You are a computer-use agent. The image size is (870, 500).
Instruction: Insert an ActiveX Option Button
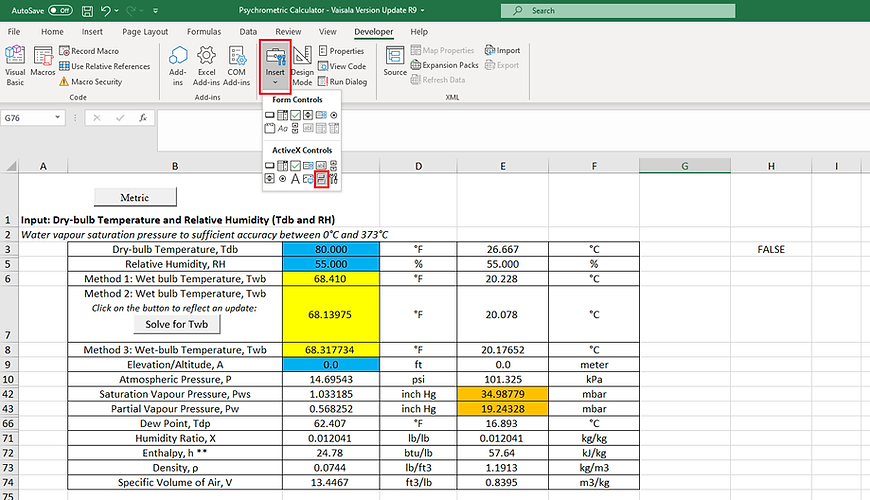point(282,178)
